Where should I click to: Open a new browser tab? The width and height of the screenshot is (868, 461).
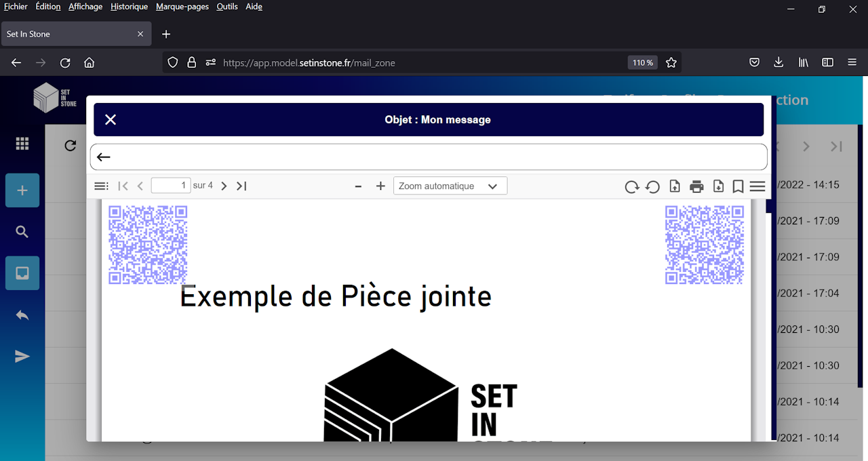point(166,34)
